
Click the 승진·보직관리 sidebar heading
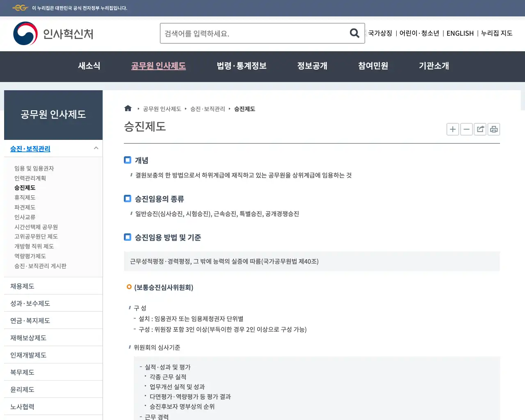(x=30, y=148)
